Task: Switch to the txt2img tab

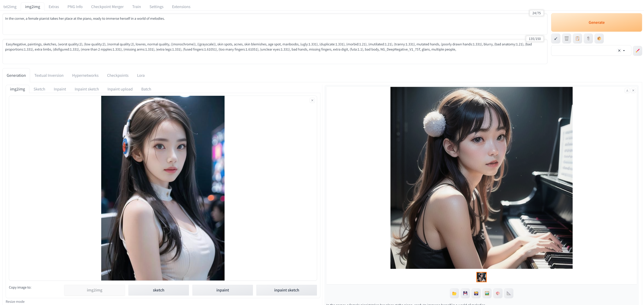Action: [10, 7]
